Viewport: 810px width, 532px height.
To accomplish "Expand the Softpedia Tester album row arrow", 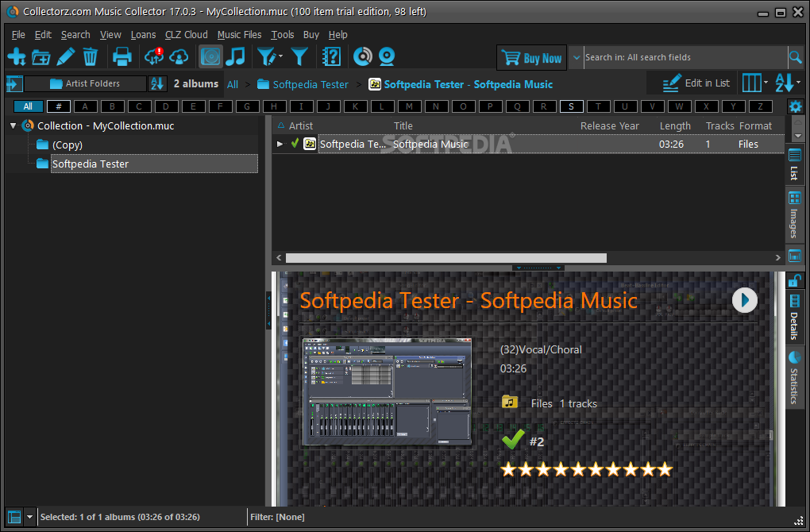I will (280, 144).
